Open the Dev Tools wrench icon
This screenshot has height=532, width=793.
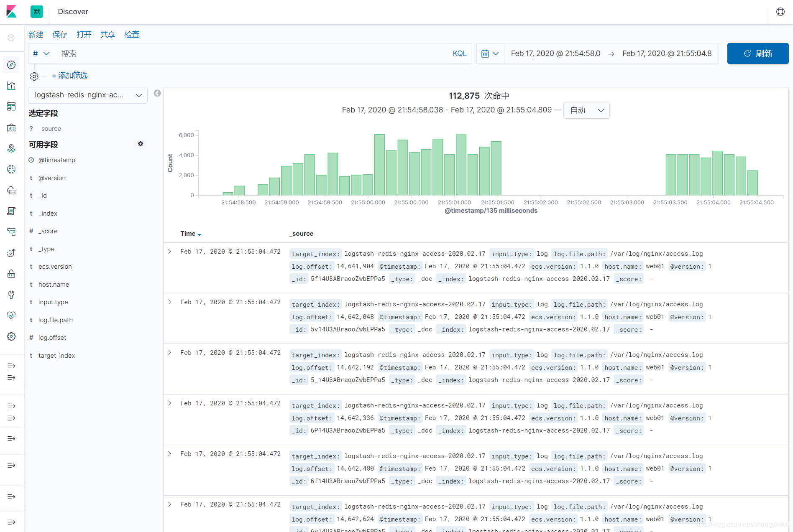tap(11, 295)
